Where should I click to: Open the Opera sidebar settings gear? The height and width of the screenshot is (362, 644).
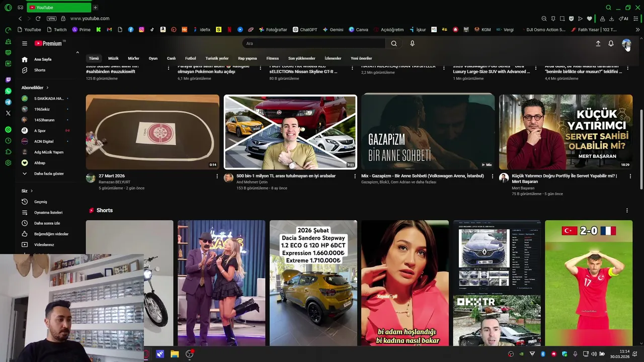(x=8, y=163)
